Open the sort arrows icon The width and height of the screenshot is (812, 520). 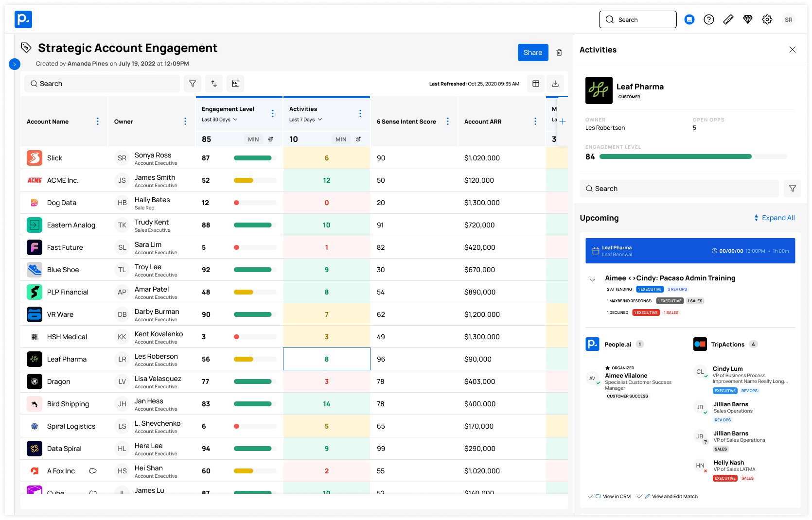pos(214,84)
